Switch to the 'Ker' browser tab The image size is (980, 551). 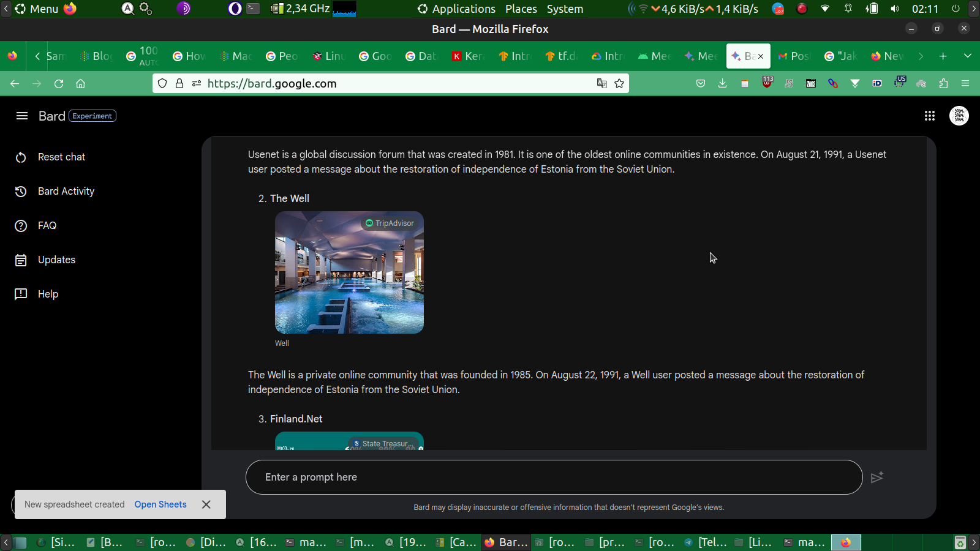click(469, 56)
